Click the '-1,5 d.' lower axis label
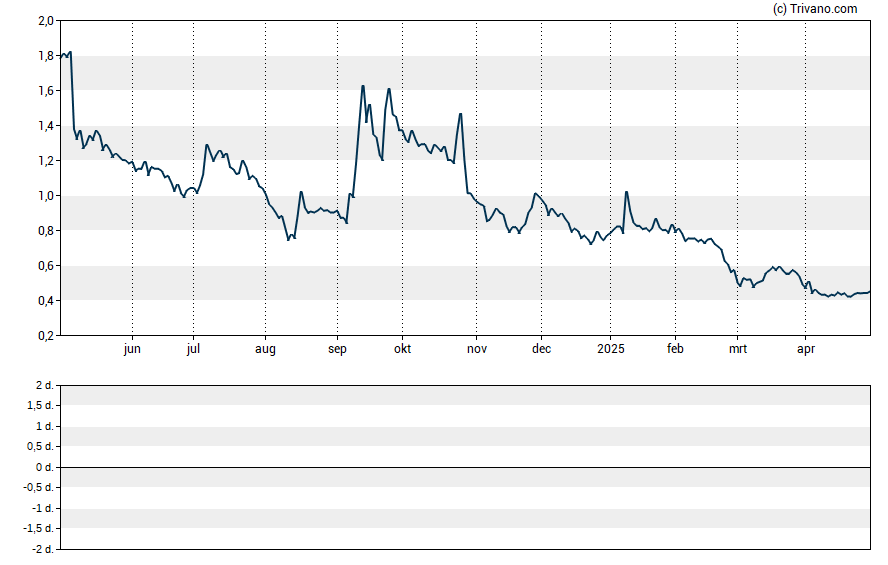This screenshot has height=565, width=888. point(39,528)
